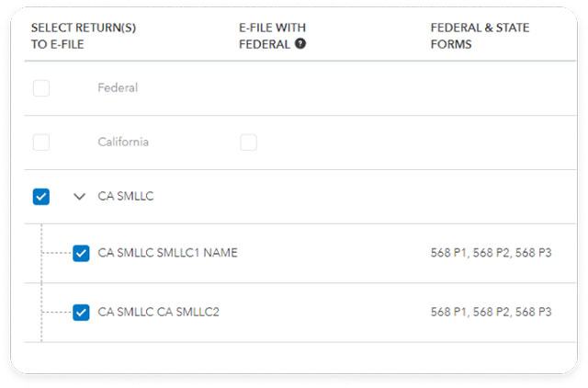588x388 pixels.
Task: Open the 568 forms list for CA SMLLC2
Action: (491, 312)
